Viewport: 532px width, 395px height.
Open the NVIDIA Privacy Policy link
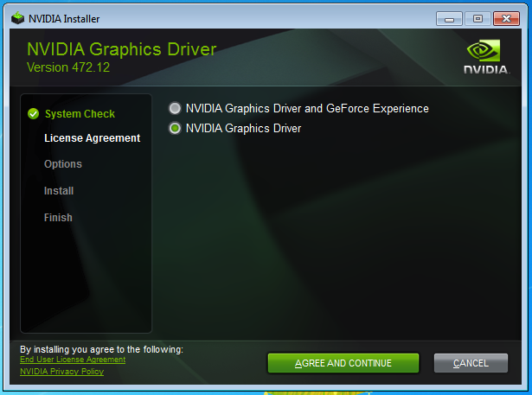click(x=61, y=372)
